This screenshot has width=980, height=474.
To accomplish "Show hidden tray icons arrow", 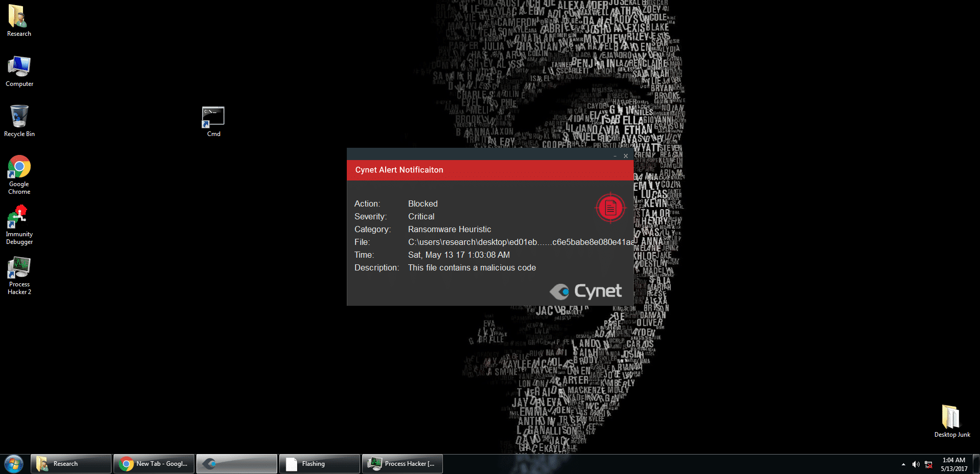I will (x=903, y=464).
